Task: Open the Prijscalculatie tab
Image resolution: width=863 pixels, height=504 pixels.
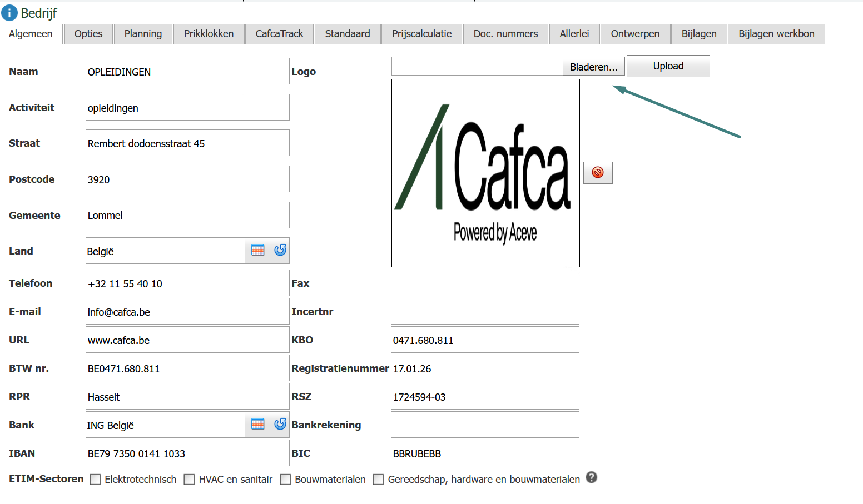Action: pos(422,34)
